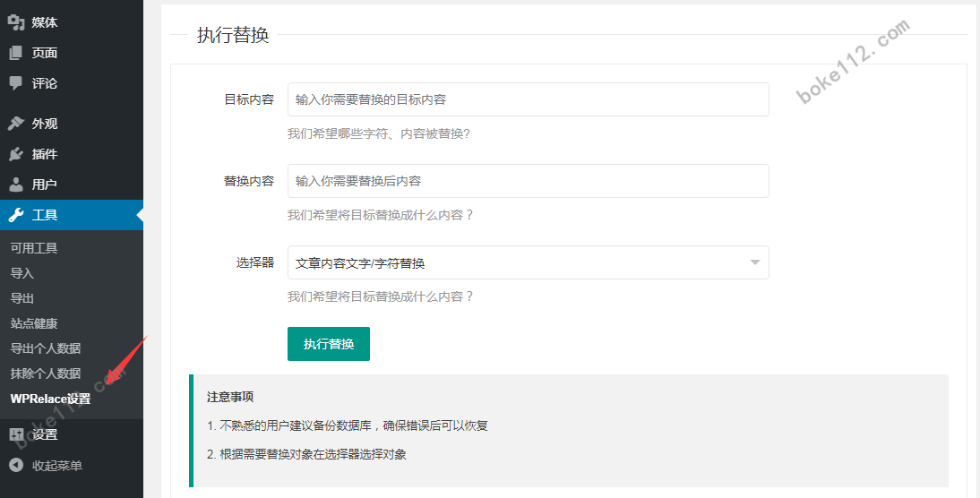
Task: Click the Plugins plug icon
Action: [x=16, y=154]
